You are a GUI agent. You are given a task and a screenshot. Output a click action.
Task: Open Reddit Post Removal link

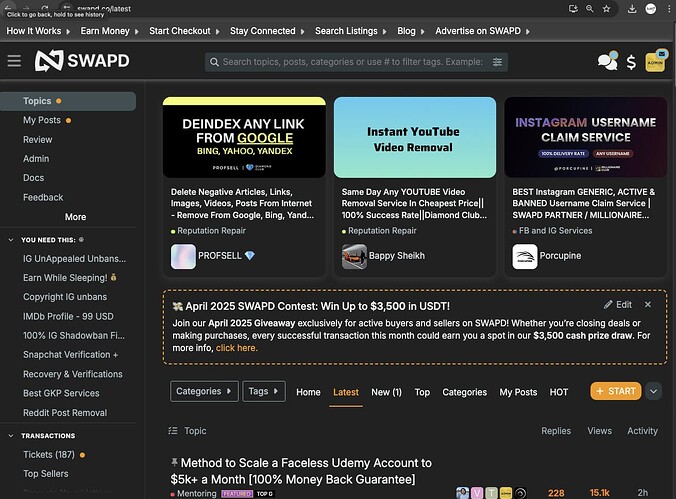[x=65, y=413]
